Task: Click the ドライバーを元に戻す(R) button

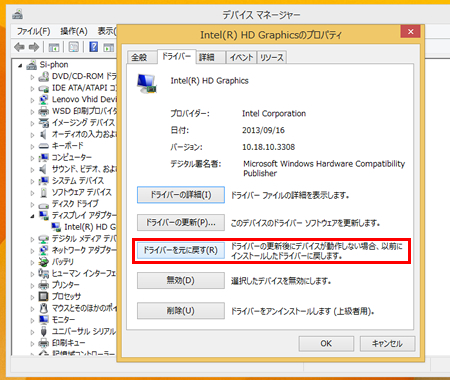Action: tap(181, 250)
